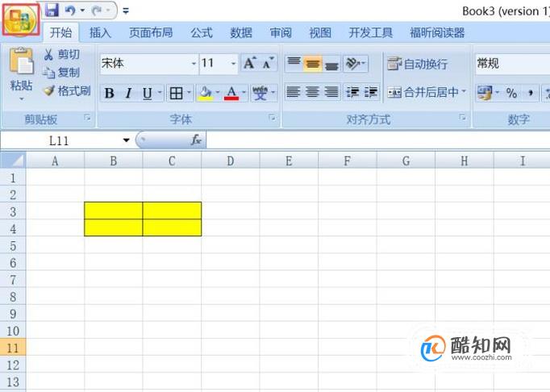
Task: Open the 常规 number format box
Action: pyautogui.click(x=512, y=64)
